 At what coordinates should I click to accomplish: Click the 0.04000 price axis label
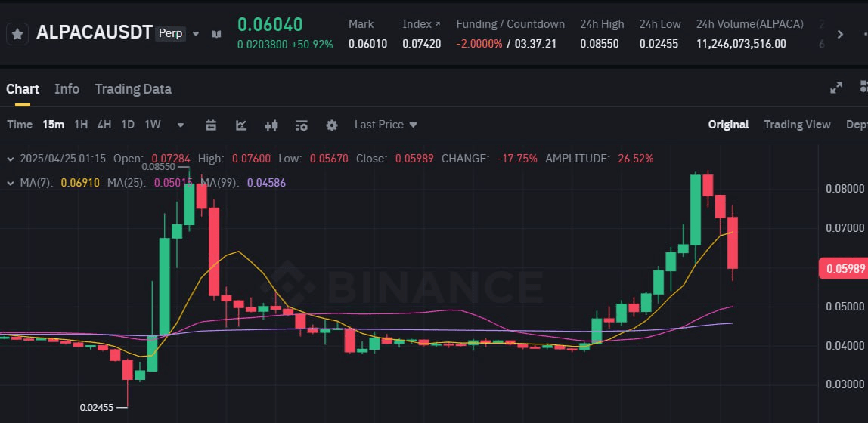pos(845,346)
